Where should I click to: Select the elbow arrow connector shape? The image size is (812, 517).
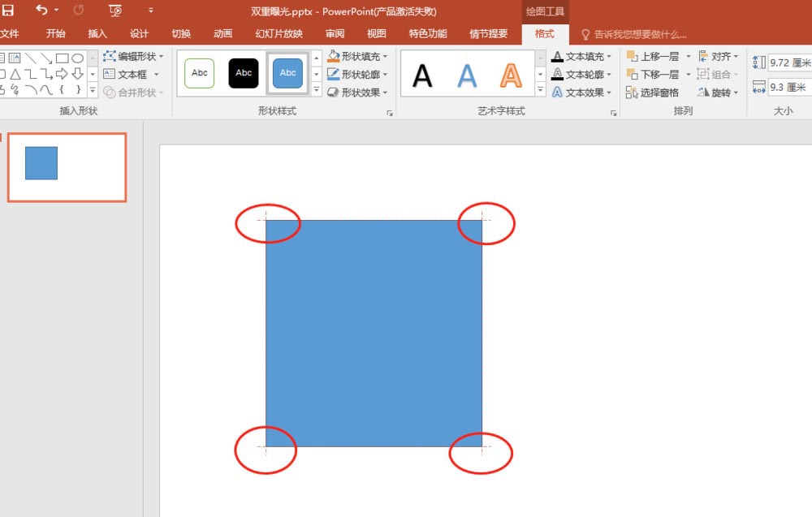46,74
